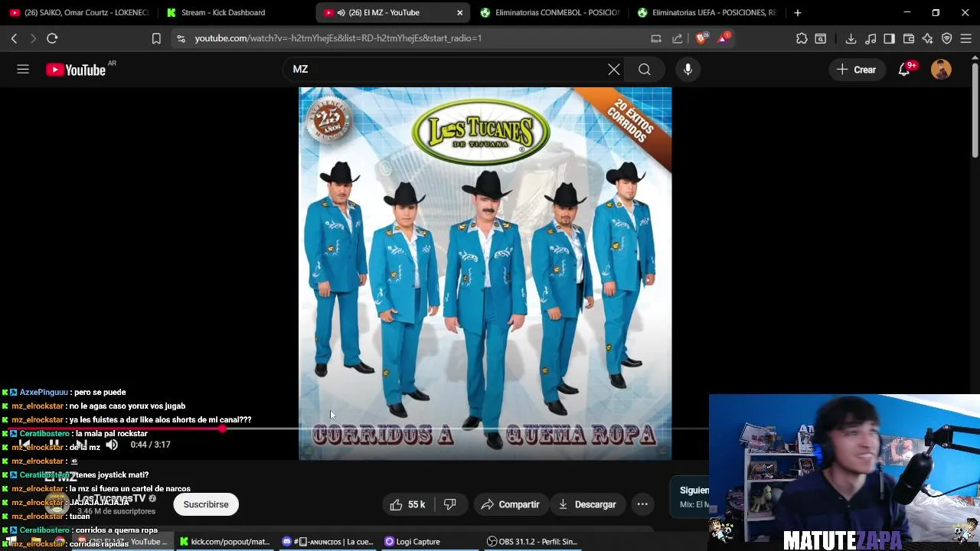The height and width of the screenshot is (551, 980).
Task: Click the cast/install screen icon in address bar
Action: pyautogui.click(x=656, y=38)
